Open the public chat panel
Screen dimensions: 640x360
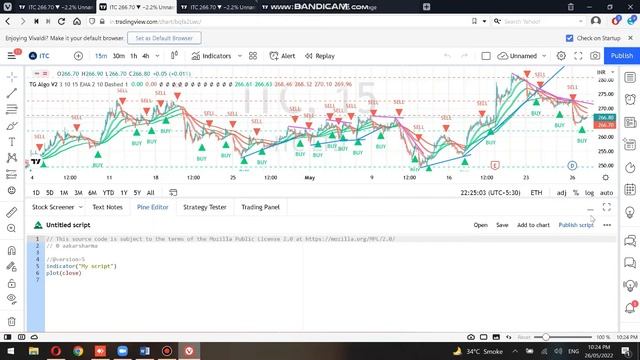coord(630,241)
